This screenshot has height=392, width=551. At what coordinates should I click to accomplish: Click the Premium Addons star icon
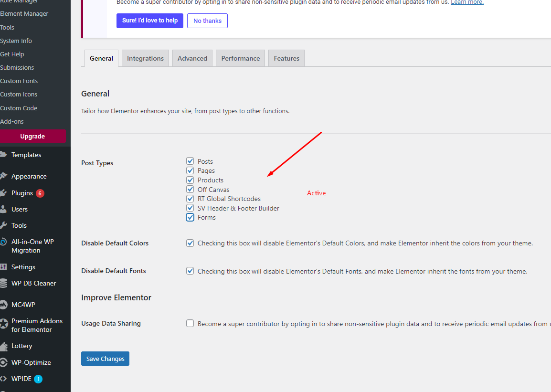point(3,325)
